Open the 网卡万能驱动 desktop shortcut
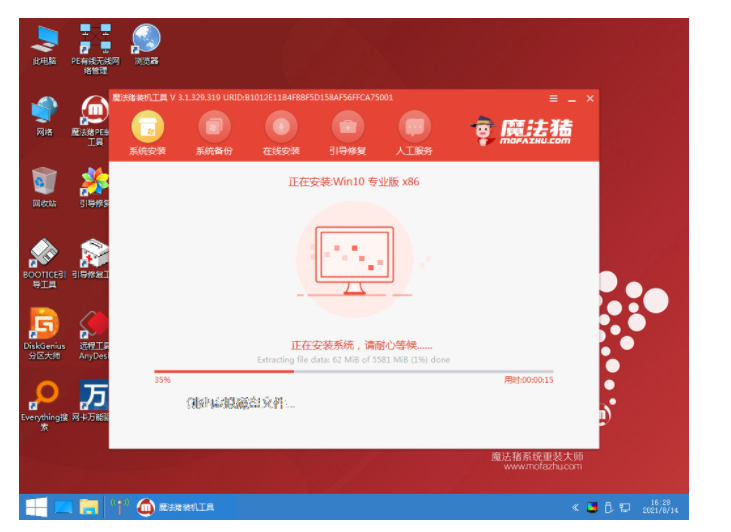This screenshot has height=532, width=731. tap(91, 401)
